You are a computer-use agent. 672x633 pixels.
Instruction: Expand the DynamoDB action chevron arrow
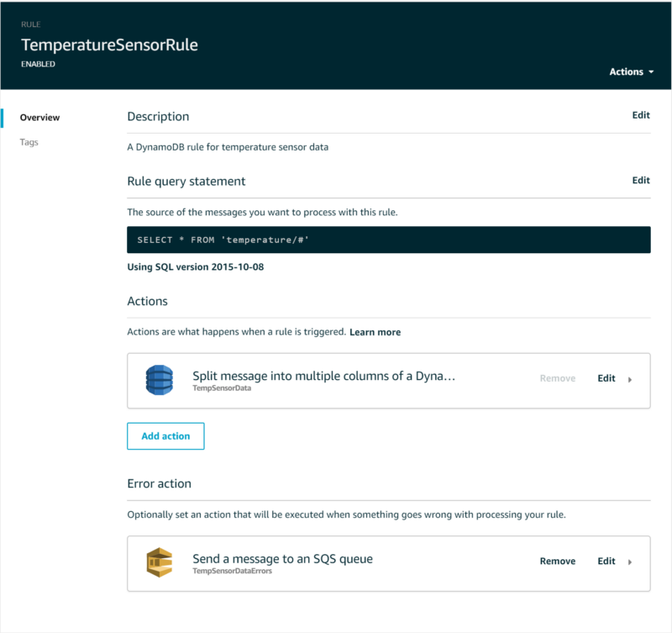pos(630,379)
